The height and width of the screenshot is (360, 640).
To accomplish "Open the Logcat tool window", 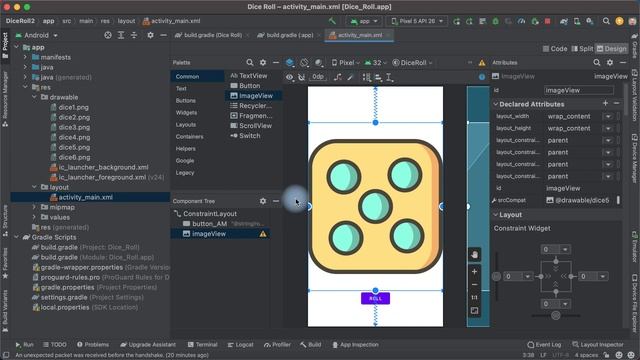I will click(x=240, y=344).
